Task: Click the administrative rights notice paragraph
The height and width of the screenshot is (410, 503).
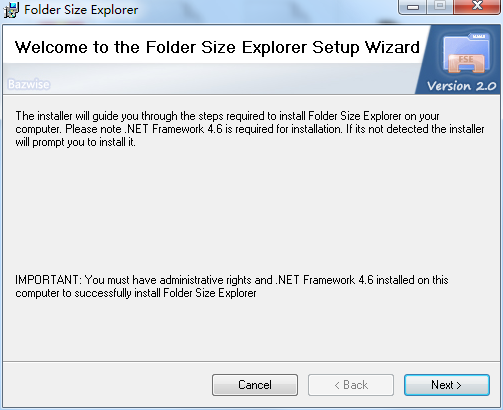Action: (x=232, y=287)
